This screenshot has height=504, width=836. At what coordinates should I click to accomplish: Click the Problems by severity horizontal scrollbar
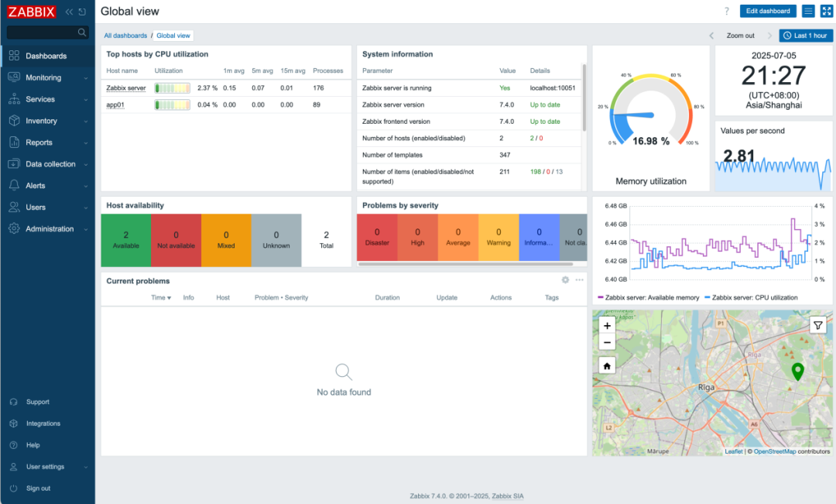tap(465, 264)
